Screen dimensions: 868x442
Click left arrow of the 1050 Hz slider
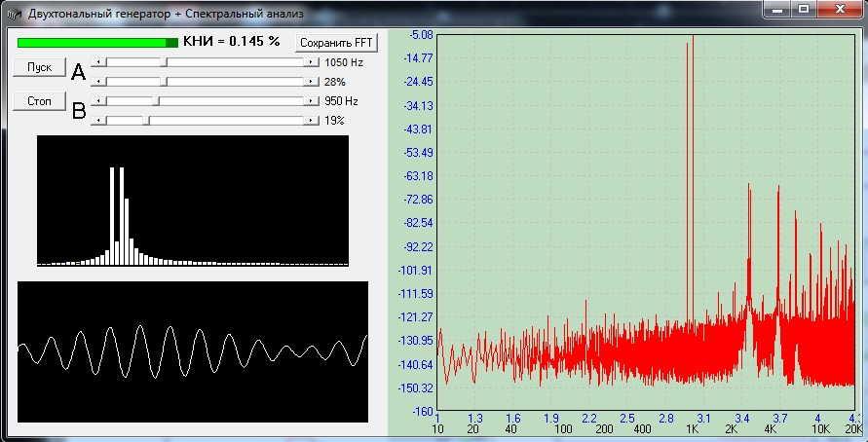(x=96, y=61)
